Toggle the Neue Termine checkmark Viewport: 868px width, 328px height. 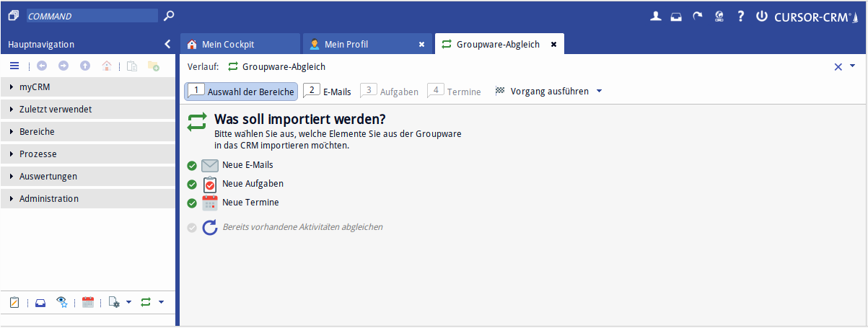[192, 203]
